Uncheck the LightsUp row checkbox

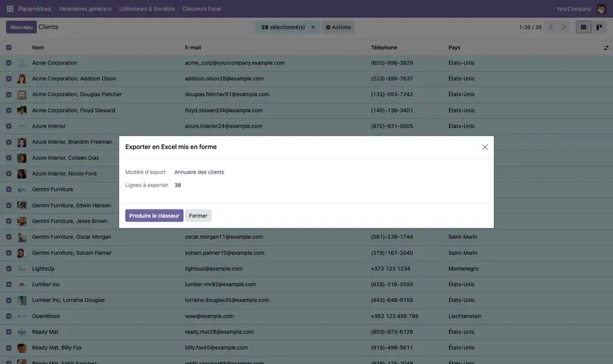click(x=8, y=269)
